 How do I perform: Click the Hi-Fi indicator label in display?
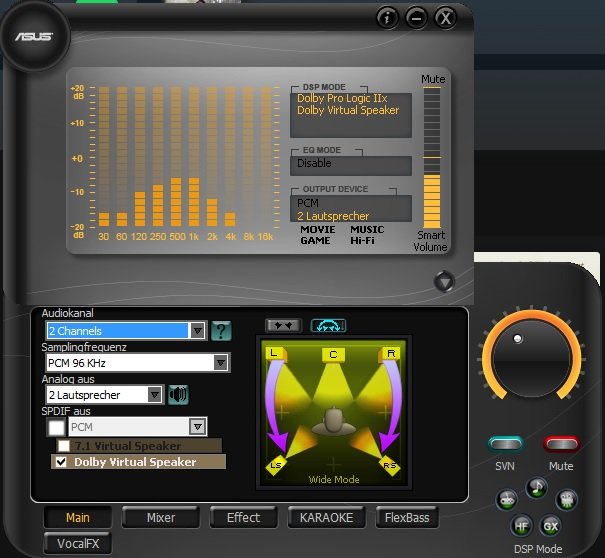tap(362, 240)
